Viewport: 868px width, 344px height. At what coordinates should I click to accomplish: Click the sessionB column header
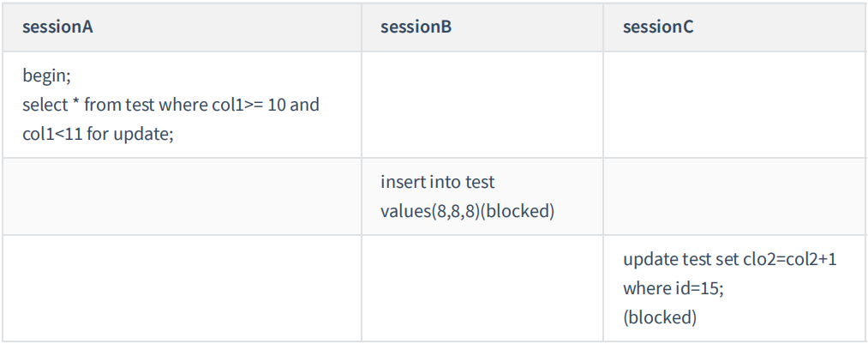(416, 27)
